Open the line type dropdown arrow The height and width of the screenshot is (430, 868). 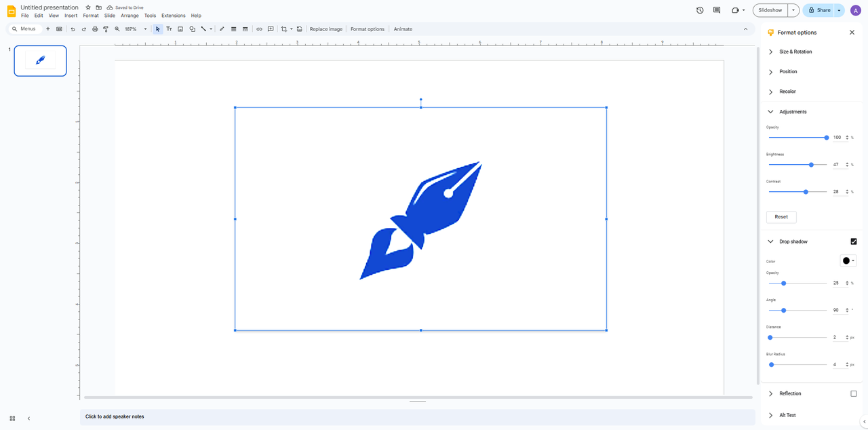211,29
